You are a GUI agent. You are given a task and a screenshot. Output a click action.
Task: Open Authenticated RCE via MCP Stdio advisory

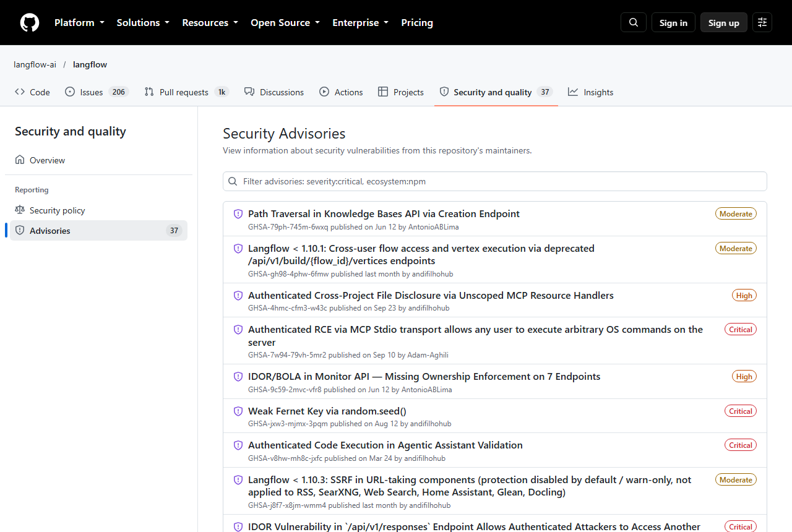475,336
